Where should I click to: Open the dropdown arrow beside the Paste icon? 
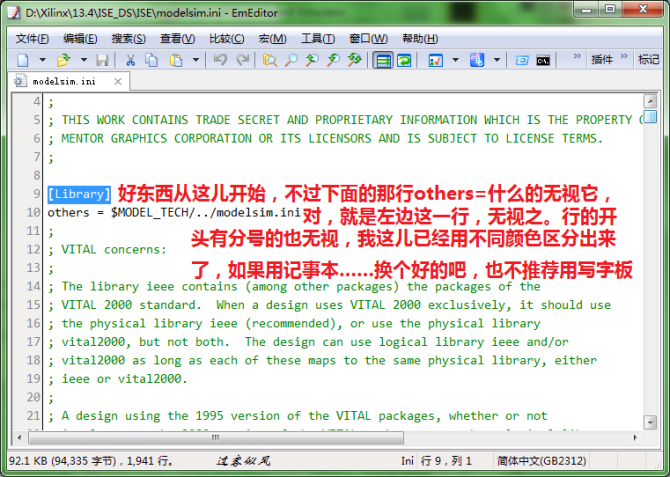[x=196, y=60]
